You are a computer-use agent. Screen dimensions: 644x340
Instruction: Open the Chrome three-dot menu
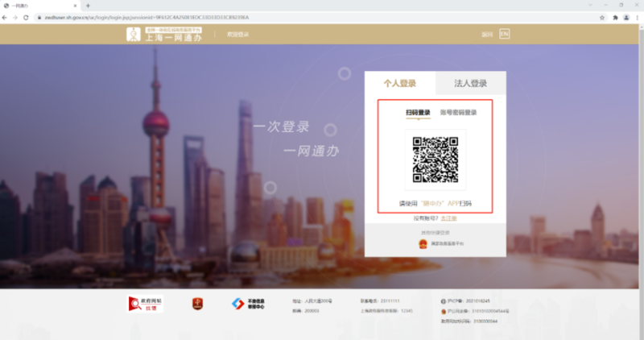coord(638,18)
